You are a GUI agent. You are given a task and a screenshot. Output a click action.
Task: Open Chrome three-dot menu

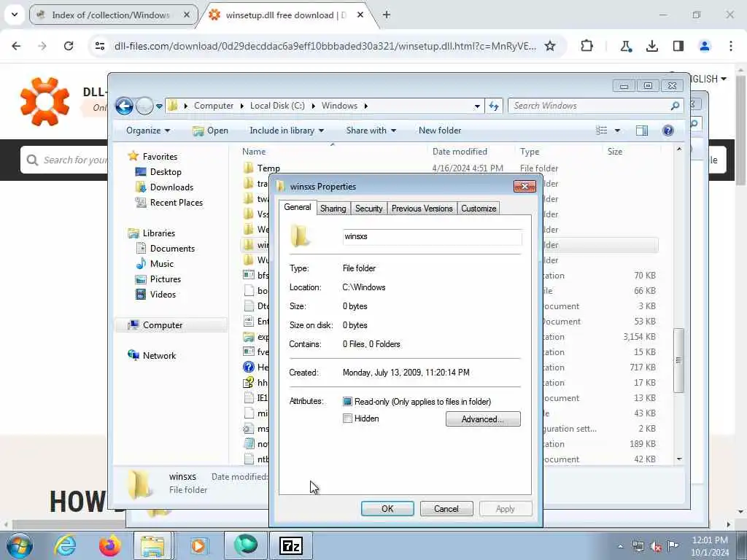click(x=731, y=46)
